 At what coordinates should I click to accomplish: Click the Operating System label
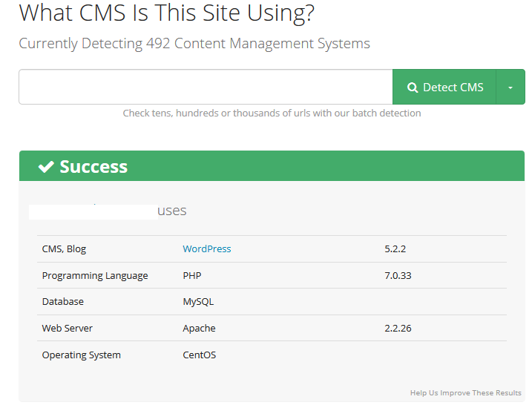tap(81, 355)
